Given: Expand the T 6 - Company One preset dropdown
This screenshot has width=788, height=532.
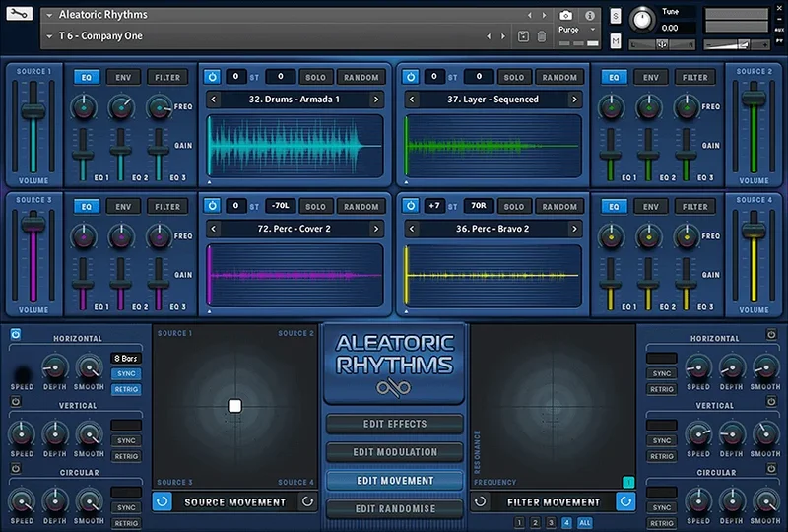Looking at the screenshot, I should tap(49, 36).
